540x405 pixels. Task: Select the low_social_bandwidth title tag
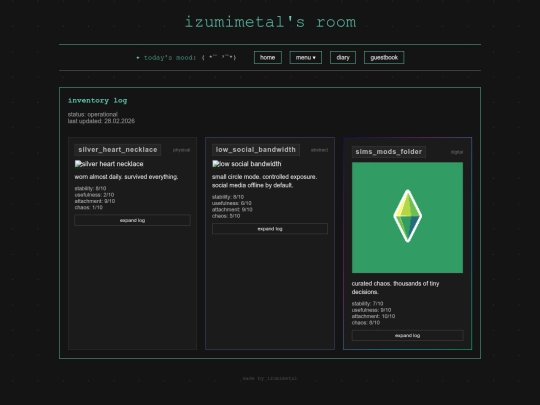tap(256, 150)
